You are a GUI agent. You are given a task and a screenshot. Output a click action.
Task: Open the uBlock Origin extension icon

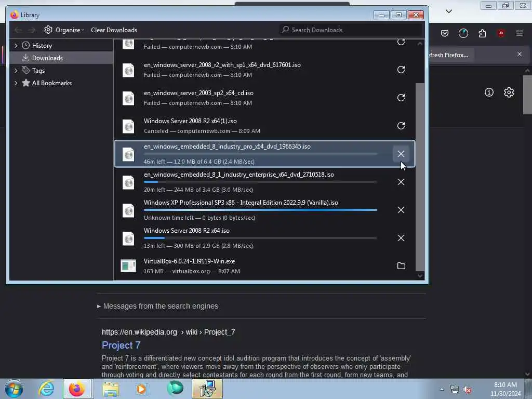tap(501, 33)
